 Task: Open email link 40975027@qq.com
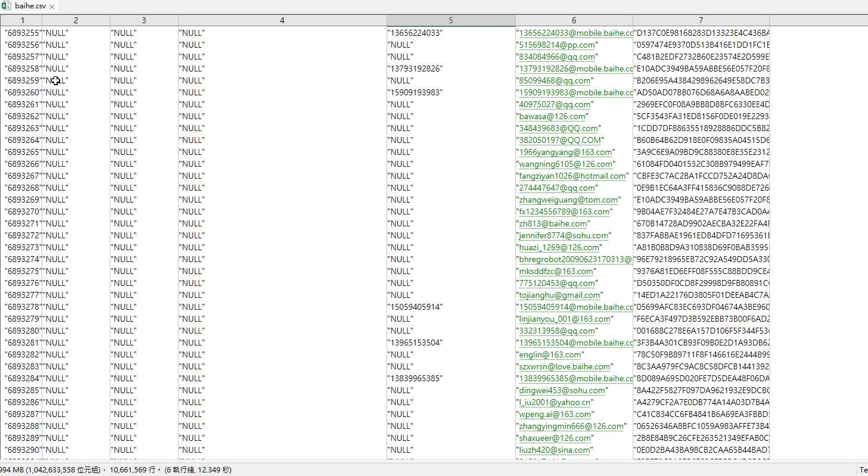coord(555,105)
